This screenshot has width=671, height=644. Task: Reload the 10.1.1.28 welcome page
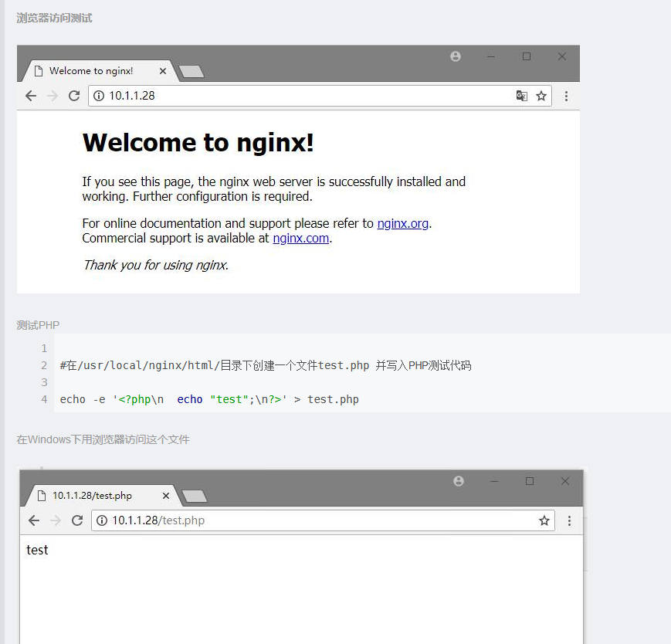click(74, 96)
